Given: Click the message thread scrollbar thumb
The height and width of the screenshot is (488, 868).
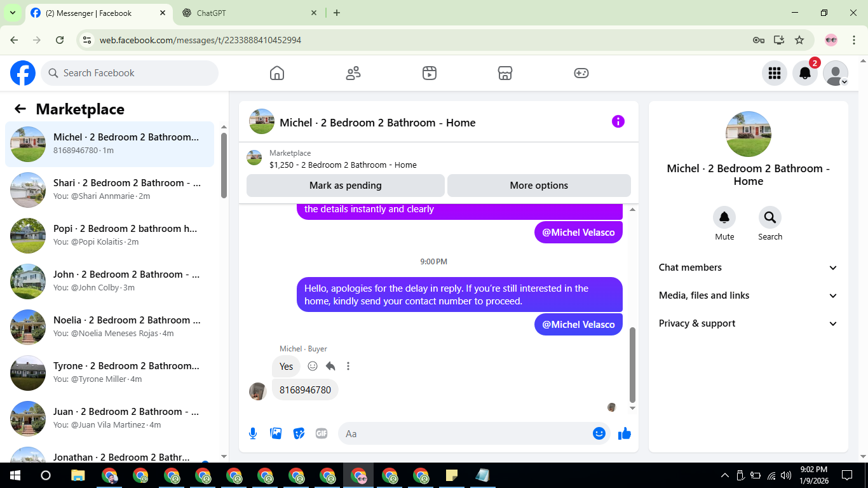Looking at the screenshot, I should (x=632, y=365).
